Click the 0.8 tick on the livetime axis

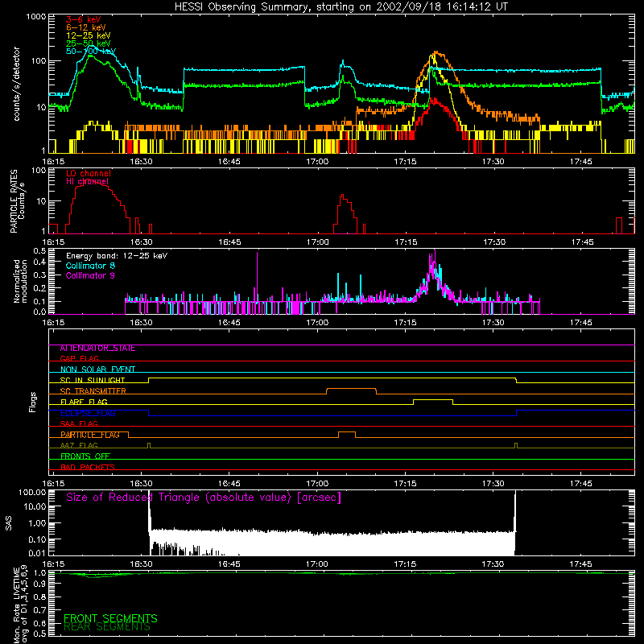pyautogui.click(x=39, y=597)
